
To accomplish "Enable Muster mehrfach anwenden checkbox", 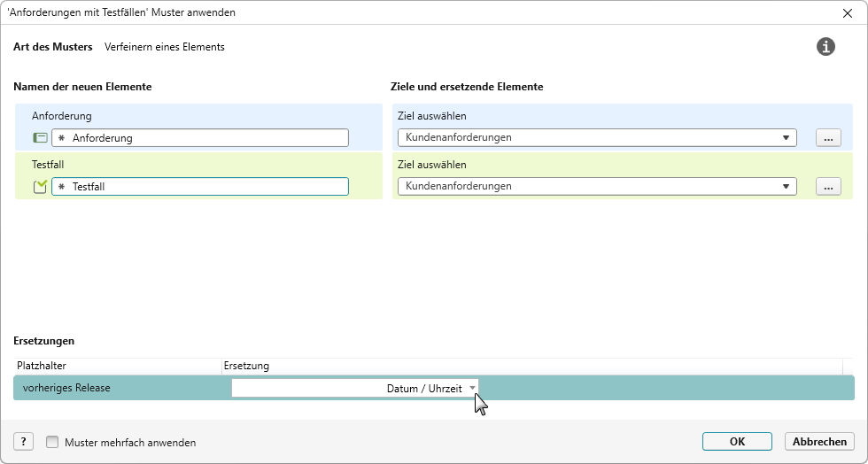I will tap(52, 442).
